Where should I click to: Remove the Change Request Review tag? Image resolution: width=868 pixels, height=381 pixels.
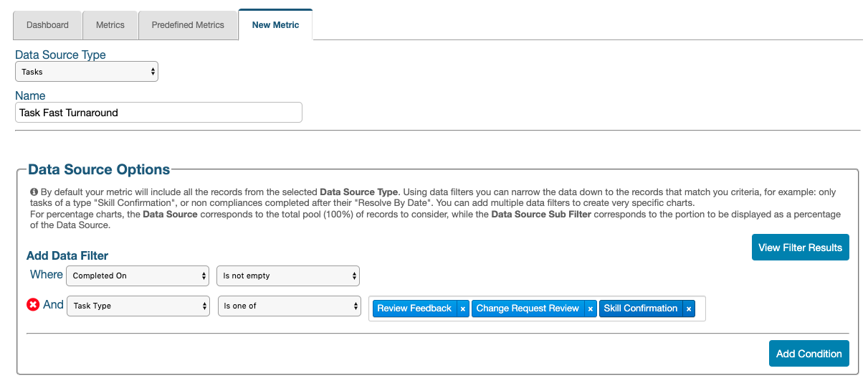click(x=591, y=309)
